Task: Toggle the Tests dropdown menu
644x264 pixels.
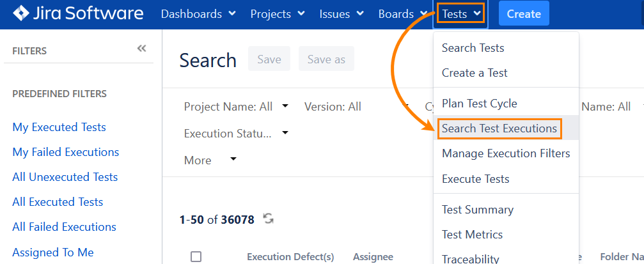Action: 460,14
